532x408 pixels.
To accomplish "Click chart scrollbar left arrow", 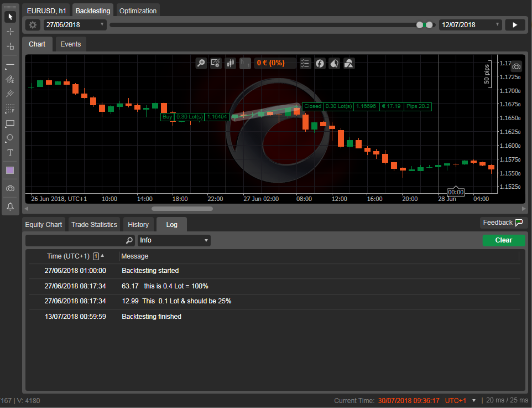I will [27, 209].
